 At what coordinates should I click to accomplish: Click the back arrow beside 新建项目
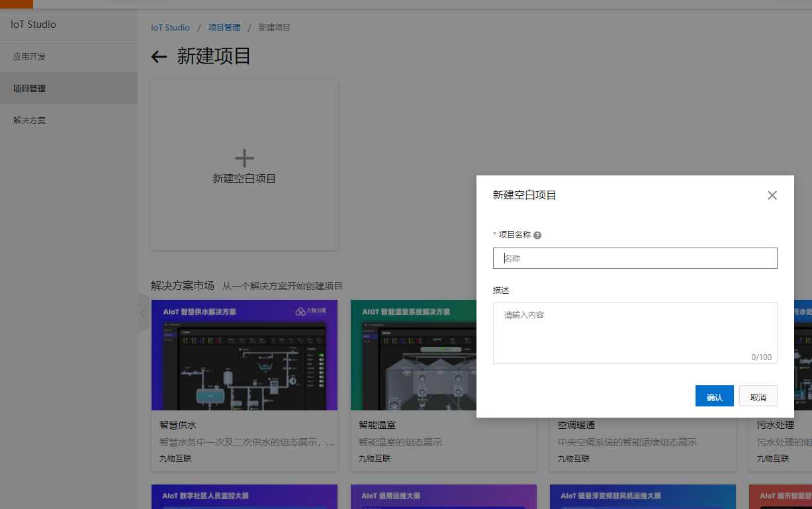click(x=159, y=57)
